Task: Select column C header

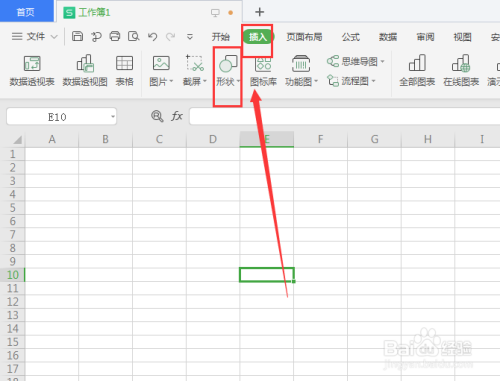Action: [x=159, y=139]
